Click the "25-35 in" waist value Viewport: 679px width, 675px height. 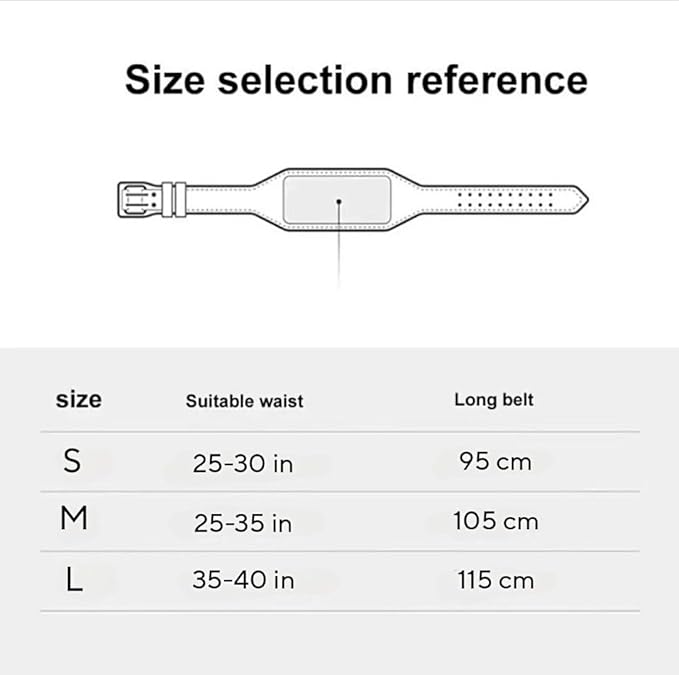242,523
